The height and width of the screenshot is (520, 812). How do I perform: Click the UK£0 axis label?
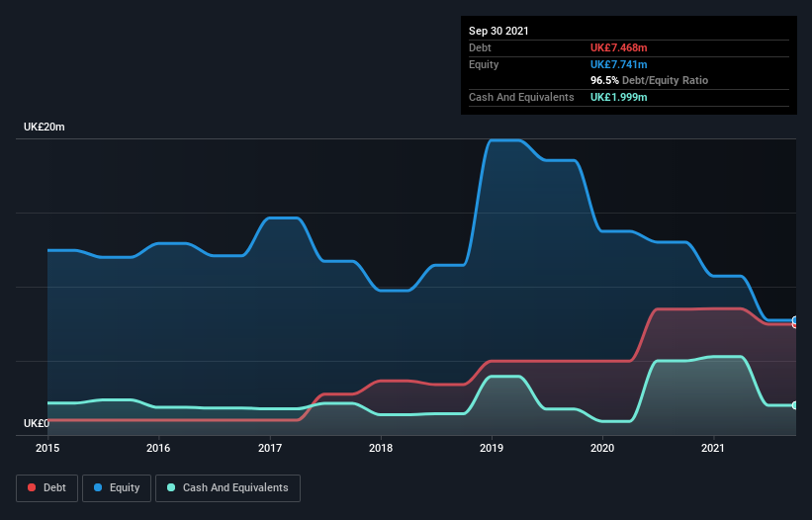pos(37,423)
